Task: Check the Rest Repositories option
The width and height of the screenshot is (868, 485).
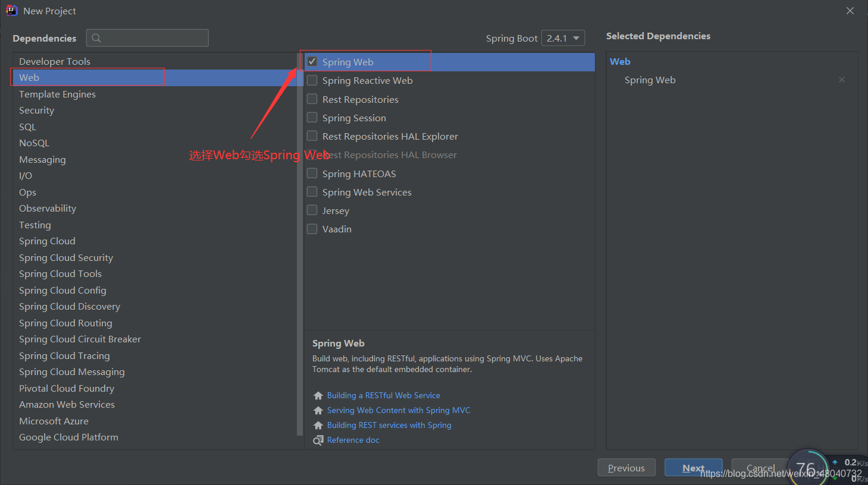Action: pyautogui.click(x=312, y=99)
